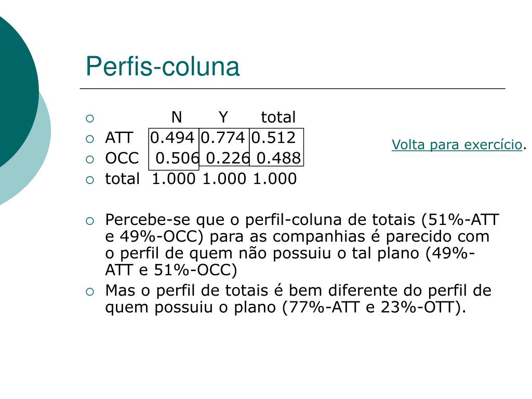Click the bullet beside the ATT row

(90, 139)
